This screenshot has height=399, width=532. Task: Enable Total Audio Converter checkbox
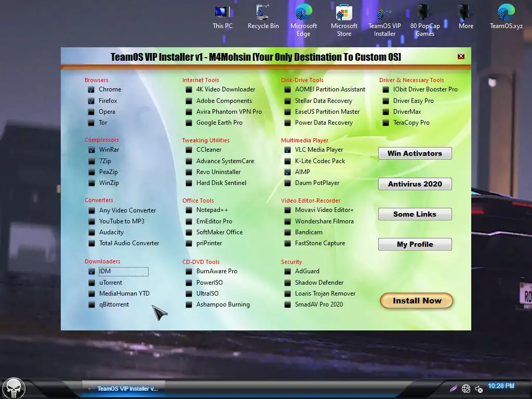91,243
